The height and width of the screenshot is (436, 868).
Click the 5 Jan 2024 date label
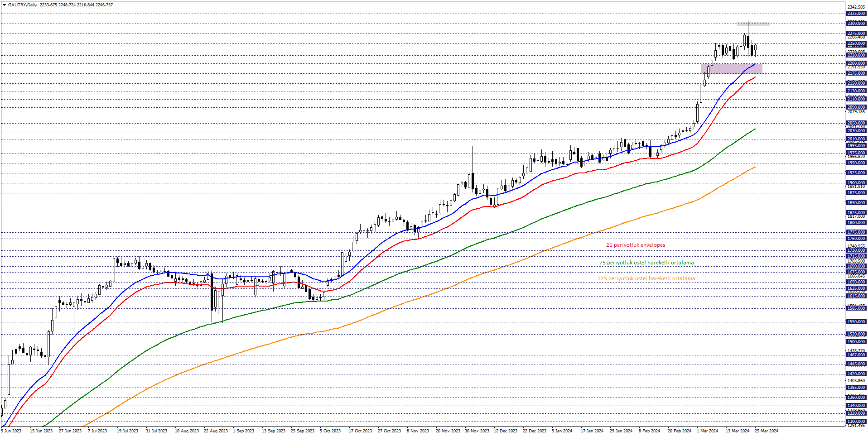(x=562, y=431)
